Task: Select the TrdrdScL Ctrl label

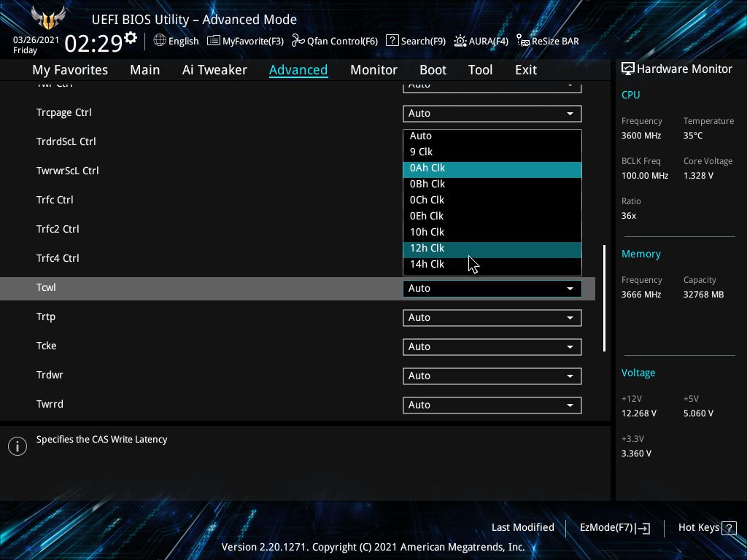Action: pos(66,142)
